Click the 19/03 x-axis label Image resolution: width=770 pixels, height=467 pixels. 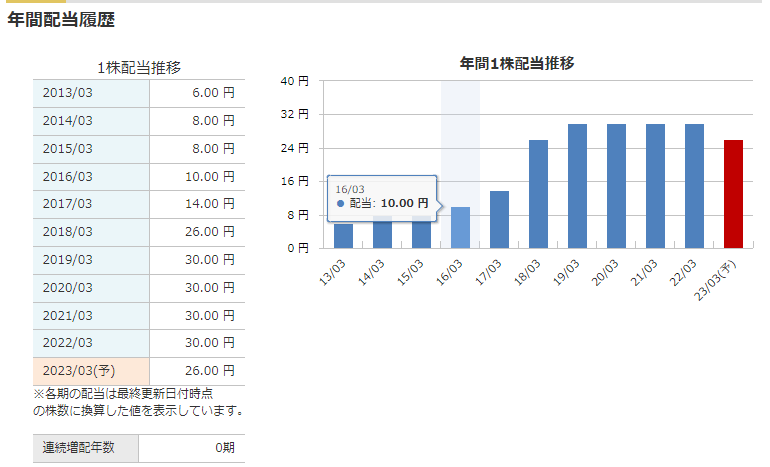click(x=566, y=273)
